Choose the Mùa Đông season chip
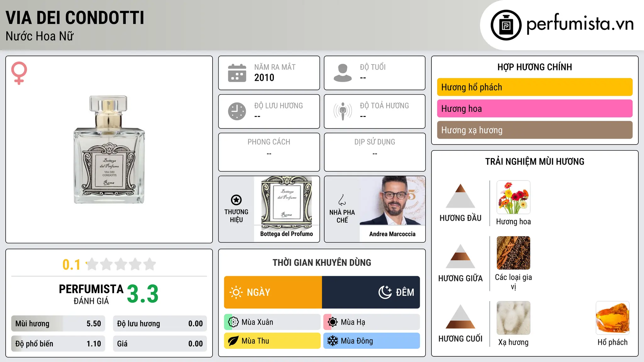 [x=372, y=341]
